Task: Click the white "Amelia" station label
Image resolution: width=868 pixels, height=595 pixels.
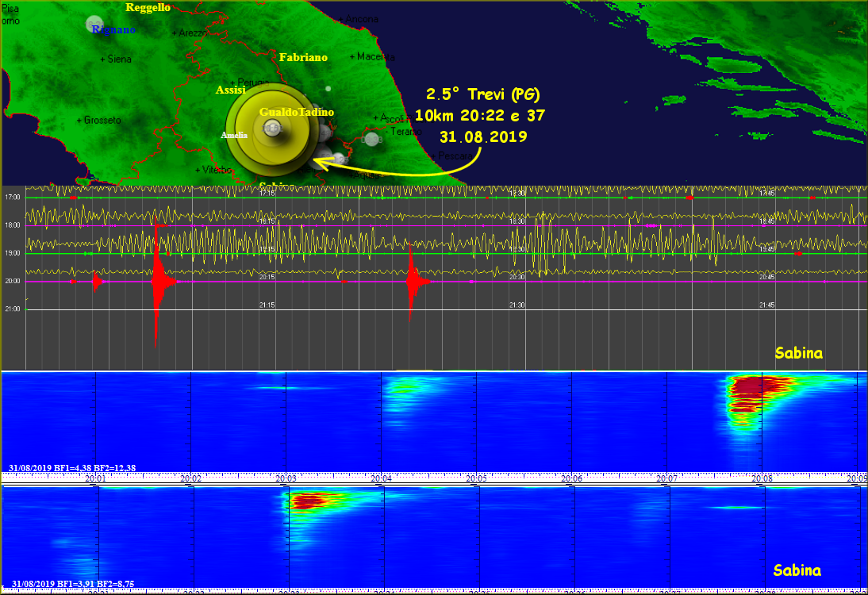Action: pos(234,135)
